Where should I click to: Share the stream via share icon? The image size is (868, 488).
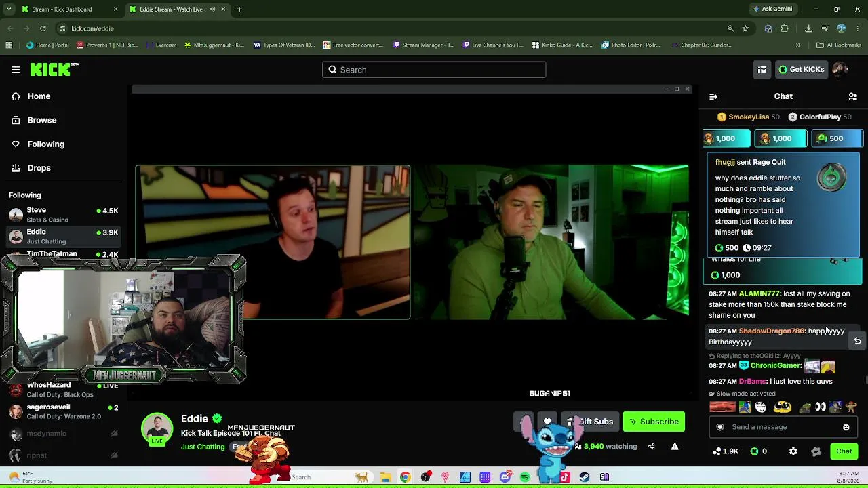652,447
